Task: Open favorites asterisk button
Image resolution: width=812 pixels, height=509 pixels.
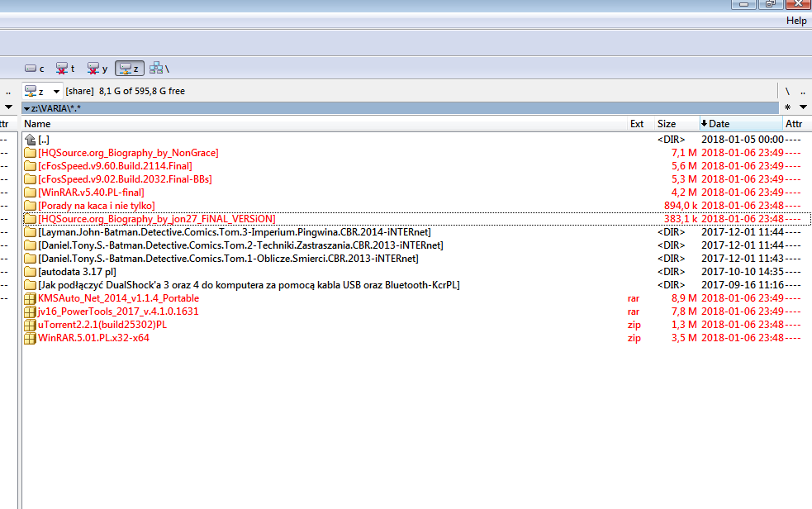Action: [x=788, y=107]
